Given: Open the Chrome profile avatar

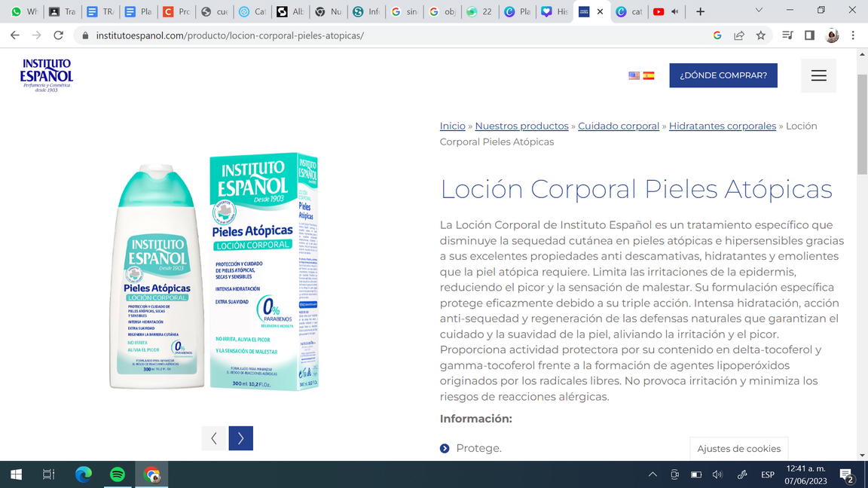Looking at the screenshot, I should click(832, 35).
